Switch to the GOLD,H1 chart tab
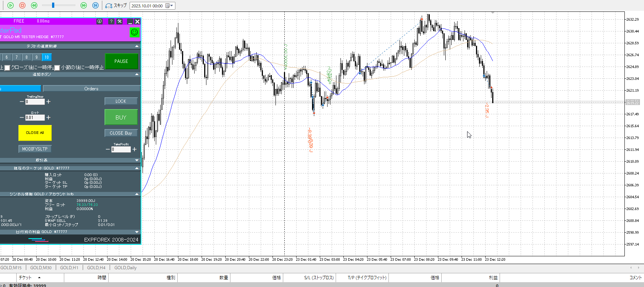The width and height of the screenshot is (644, 287). [x=69, y=268]
